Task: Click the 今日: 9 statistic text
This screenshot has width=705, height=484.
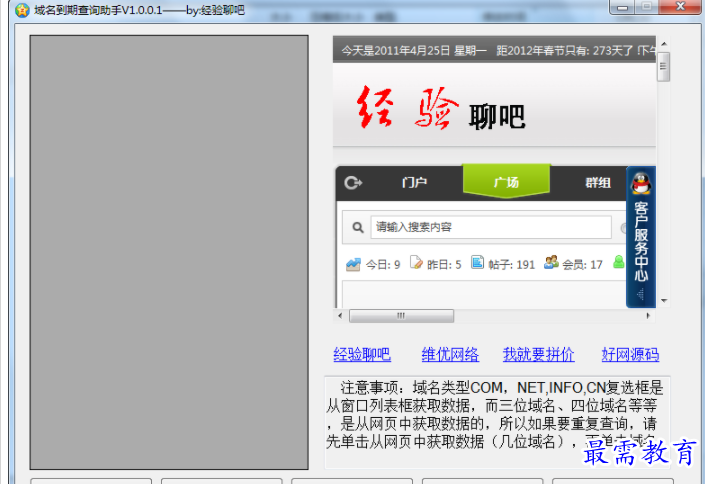Action: click(x=383, y=264)
